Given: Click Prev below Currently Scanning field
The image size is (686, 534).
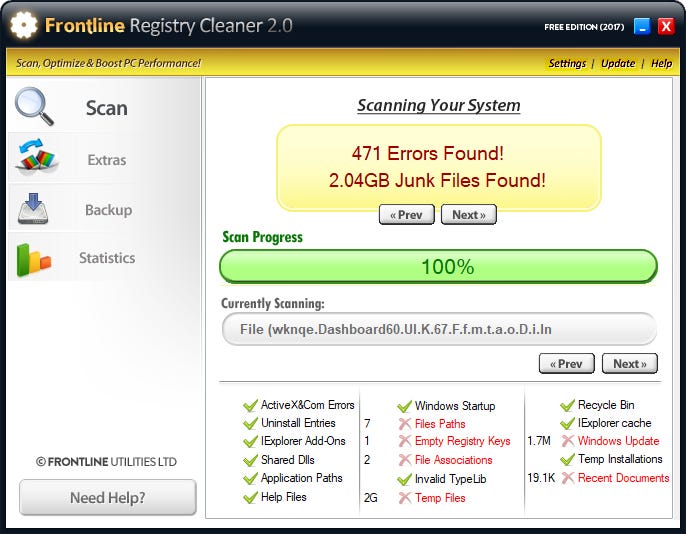Looking at the screenshot, I should 567,363.
